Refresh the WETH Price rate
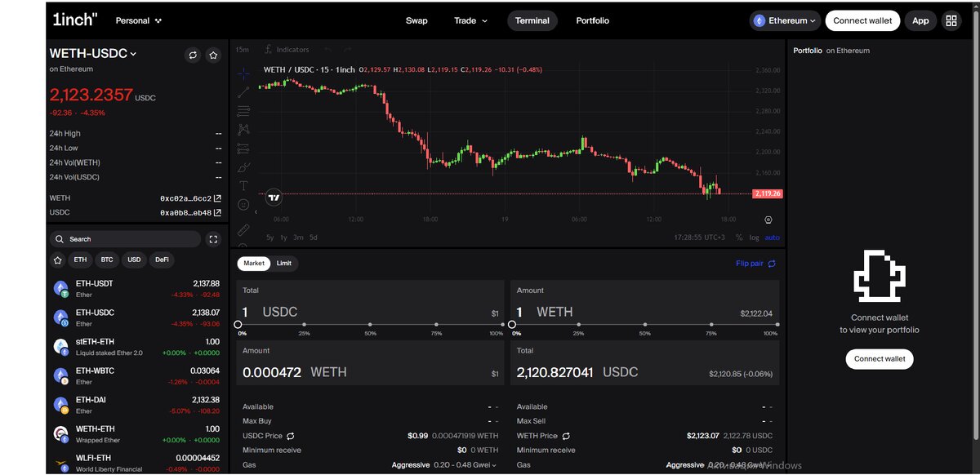 click(x=566, y=436)
